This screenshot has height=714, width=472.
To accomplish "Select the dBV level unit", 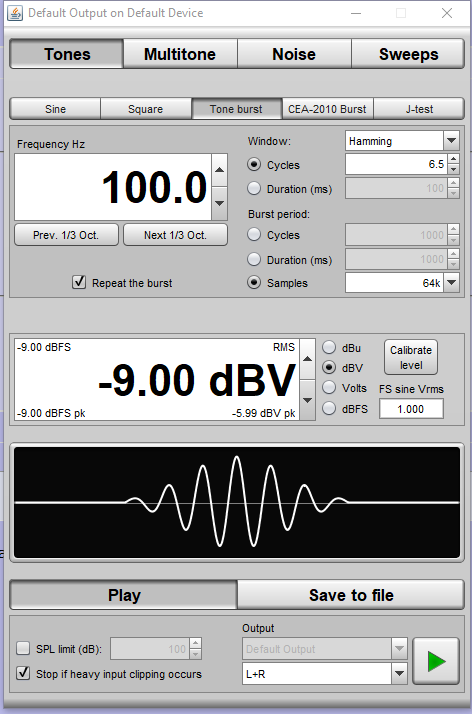I will (x=329, y=367).
